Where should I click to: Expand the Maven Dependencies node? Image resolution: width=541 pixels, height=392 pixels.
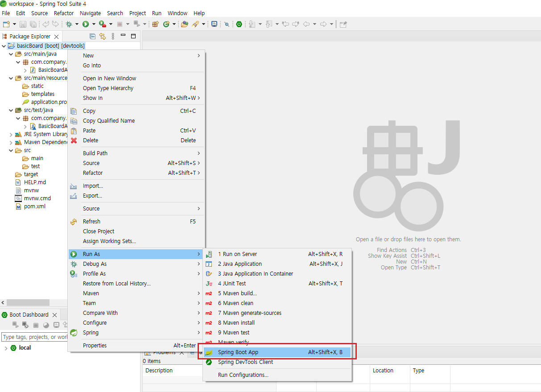click(11, 142)
